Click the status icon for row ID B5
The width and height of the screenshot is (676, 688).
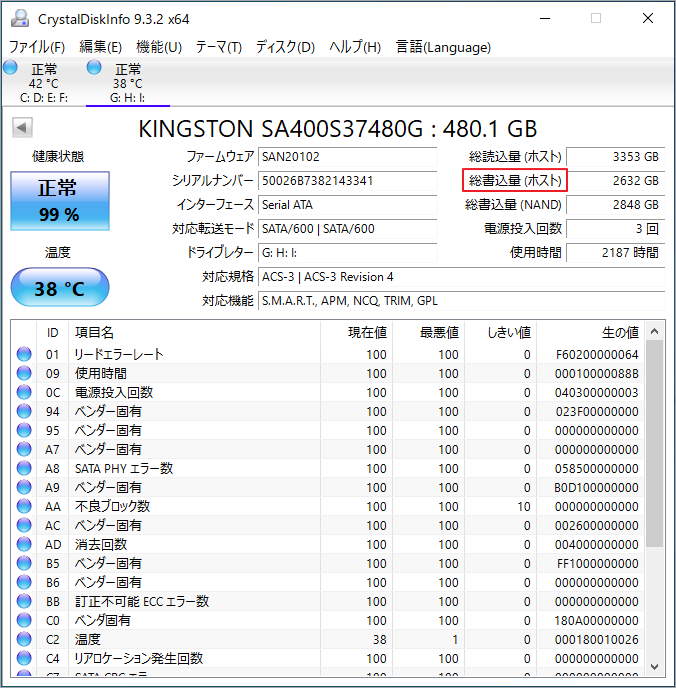click(x=24, y=563)
